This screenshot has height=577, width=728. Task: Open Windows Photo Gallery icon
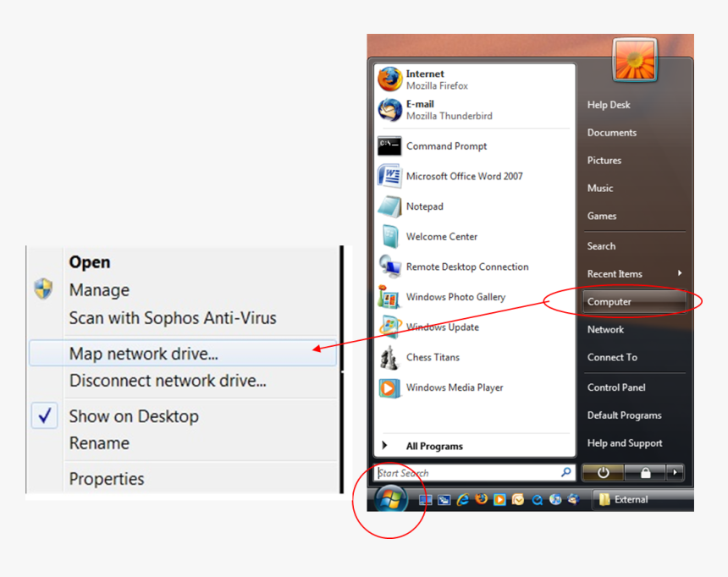[389, 297]
